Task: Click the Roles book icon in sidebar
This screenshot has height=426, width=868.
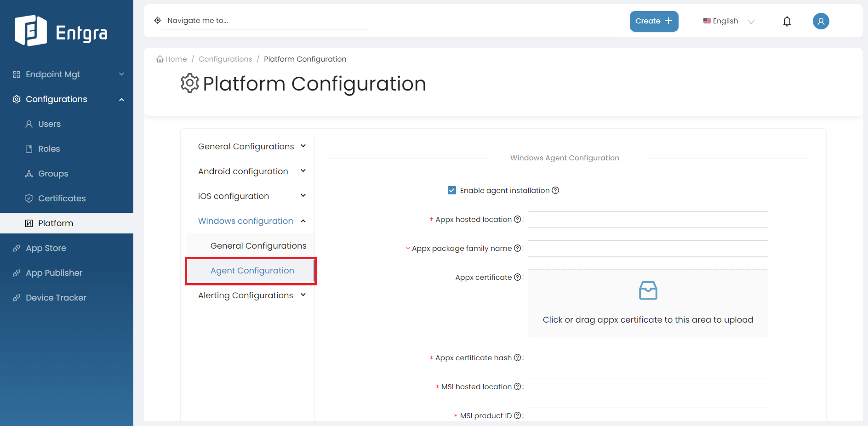Action: point(29,149)
